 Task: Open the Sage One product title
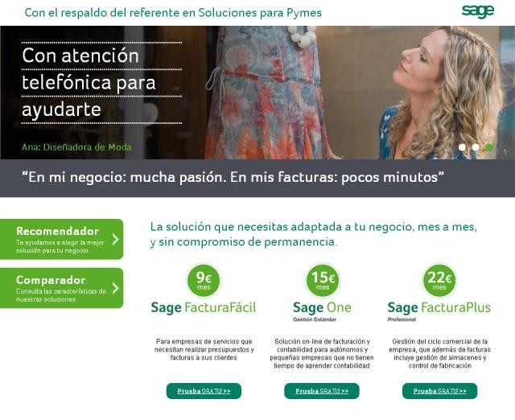pos(322,307)
